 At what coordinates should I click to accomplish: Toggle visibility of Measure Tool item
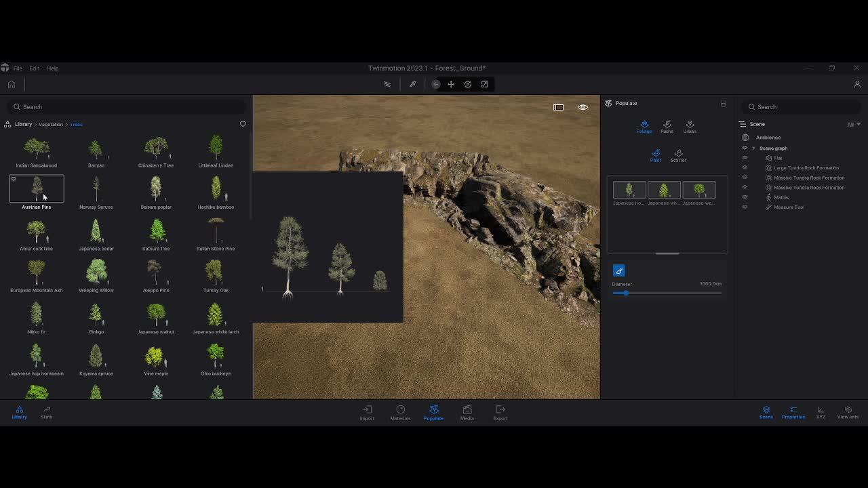pyautogui.click(x=745, y=207)
